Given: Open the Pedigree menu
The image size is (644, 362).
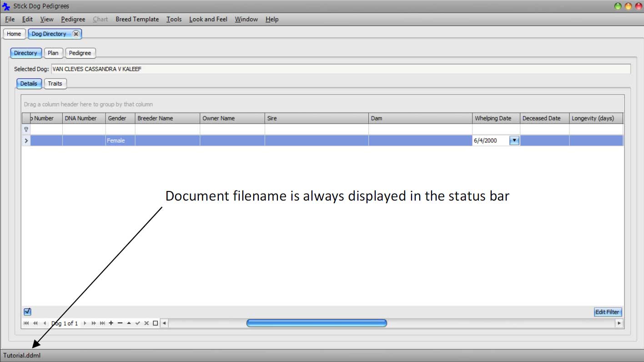Looking at the screenshot, I should pos(73,19).
